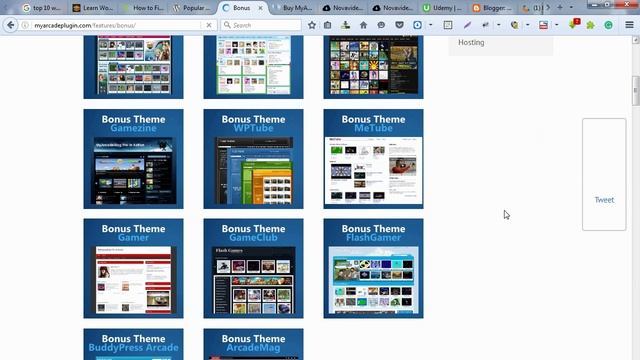Click the blue download helper icon
This screenshot has height=360, width=640.
[x=417, y=25]
